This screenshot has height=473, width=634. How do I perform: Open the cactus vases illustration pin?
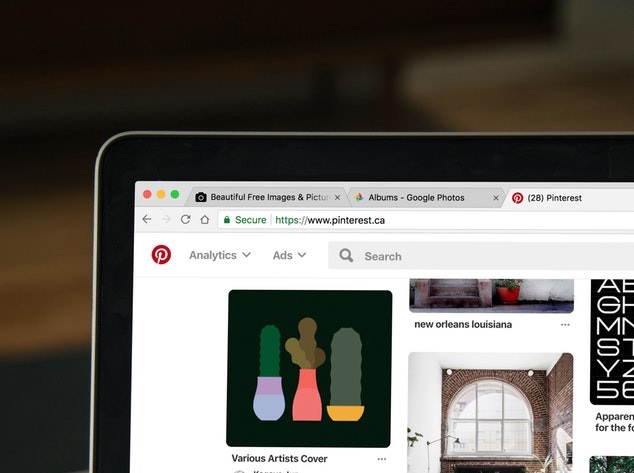(x=309, y=368)
